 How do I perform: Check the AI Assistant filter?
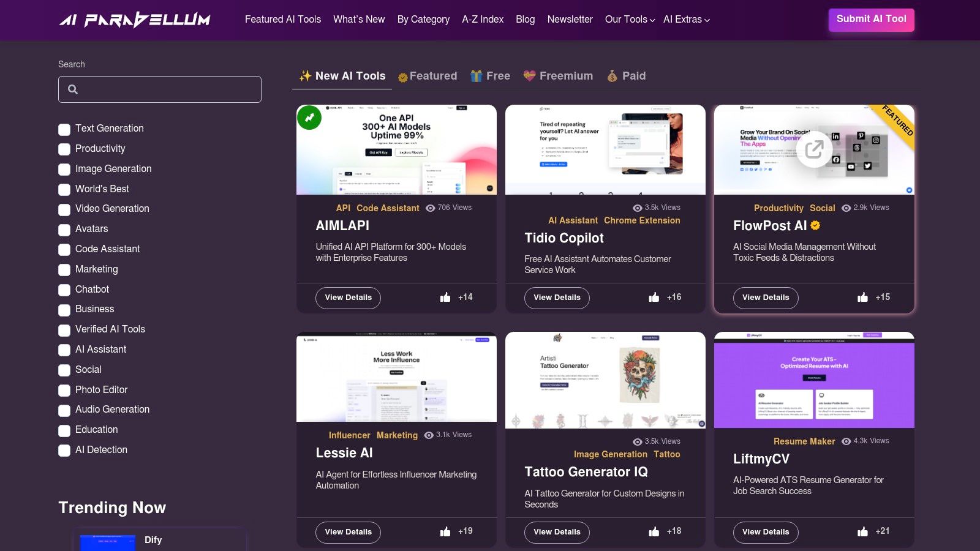pyautogui.click(x=64, y=350)
